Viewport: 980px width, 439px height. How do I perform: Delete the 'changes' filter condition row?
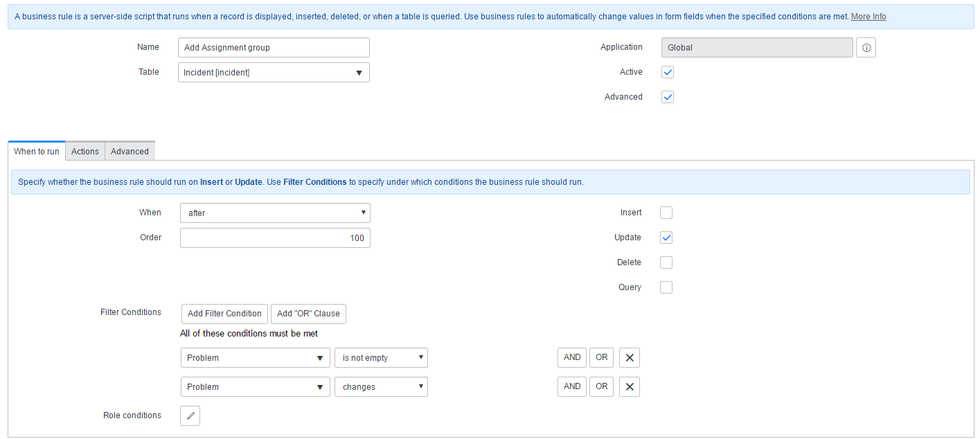629,386
